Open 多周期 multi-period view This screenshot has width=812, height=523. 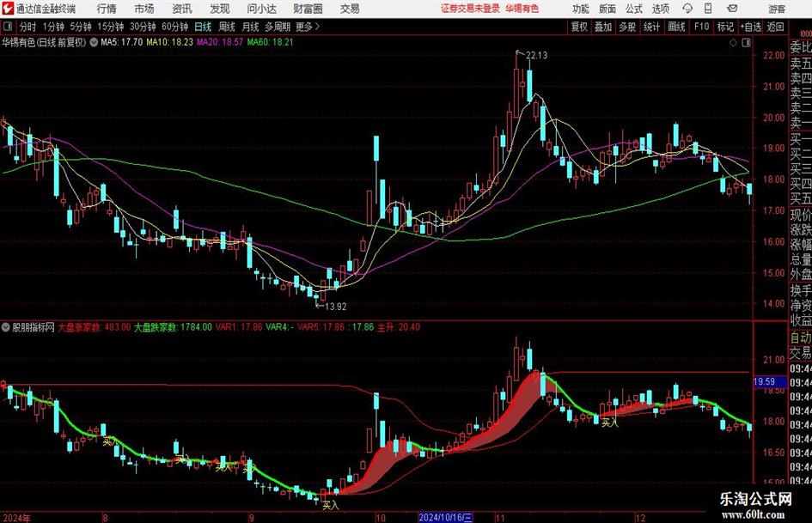tap(278, 27)
